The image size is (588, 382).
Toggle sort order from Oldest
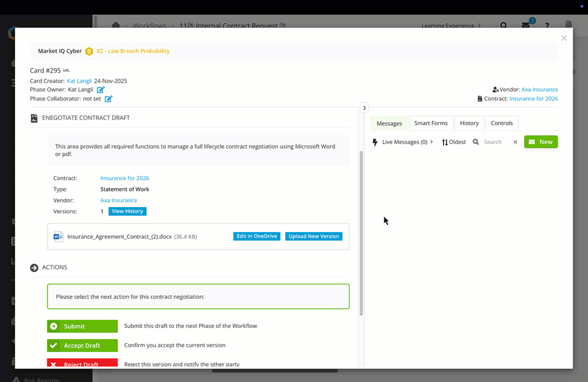(x=454, y=142)
